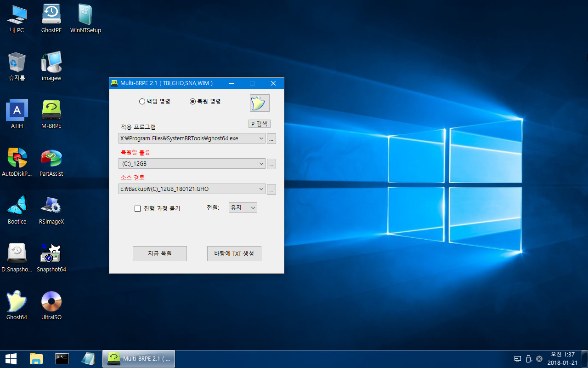Select the 백업 명령 radio button

[x=155, y=101]
